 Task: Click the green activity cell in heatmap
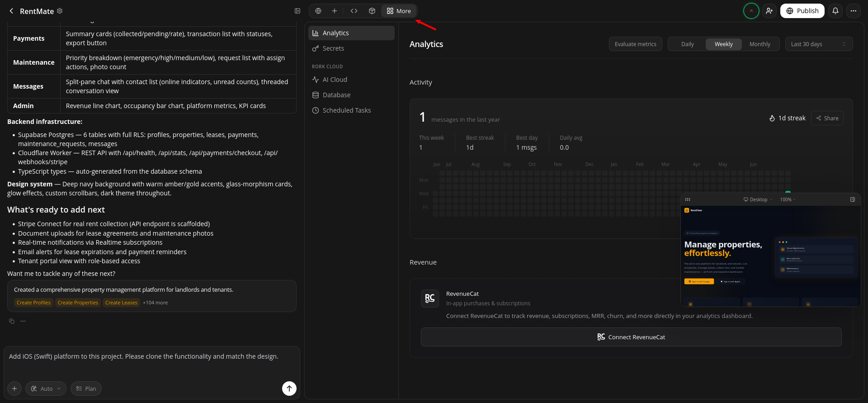788,193
